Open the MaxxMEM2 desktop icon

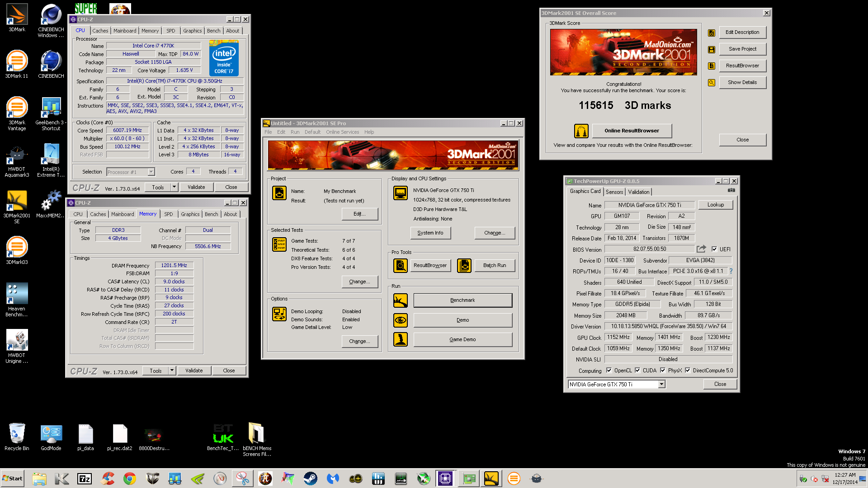(x=51, y=205)
